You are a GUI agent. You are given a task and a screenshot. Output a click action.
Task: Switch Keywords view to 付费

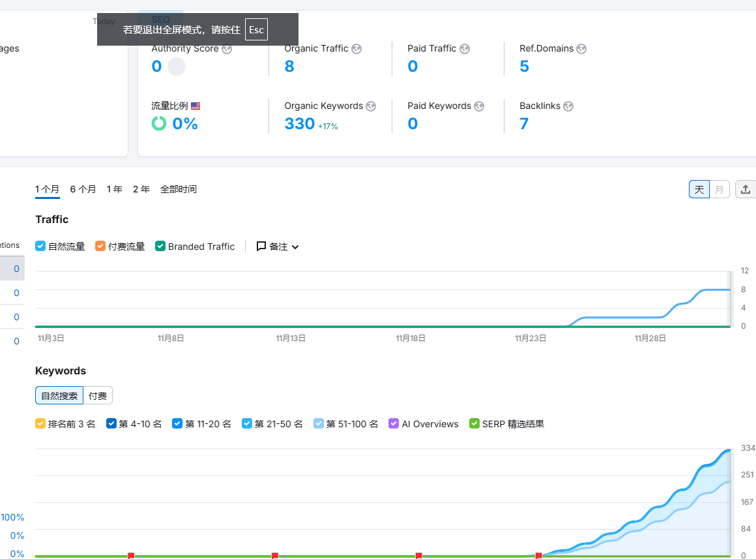tap(98, 395)
